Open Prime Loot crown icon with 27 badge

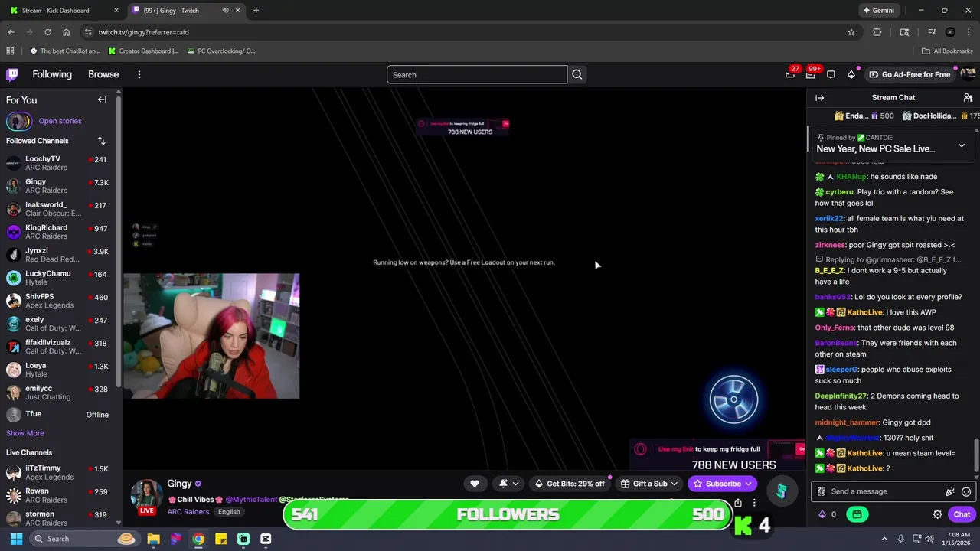(x=790, y=74)
